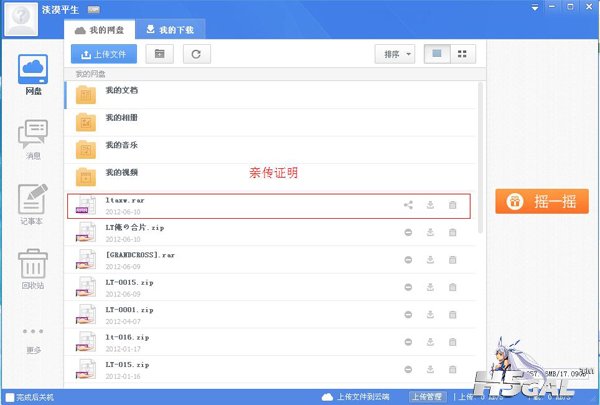Expand the 排序 sort dropdown
600x405 pixels.
[x=395, y=54]
